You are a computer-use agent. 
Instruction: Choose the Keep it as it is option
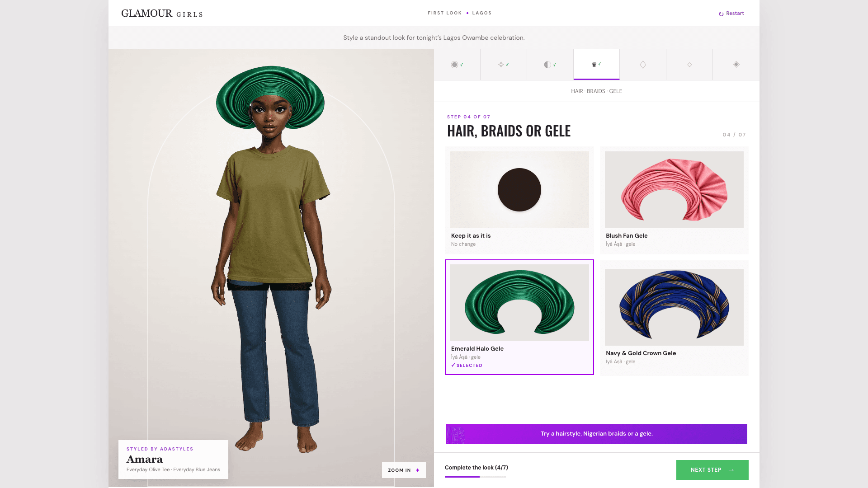pyautogui.click(x=519, y=200)
